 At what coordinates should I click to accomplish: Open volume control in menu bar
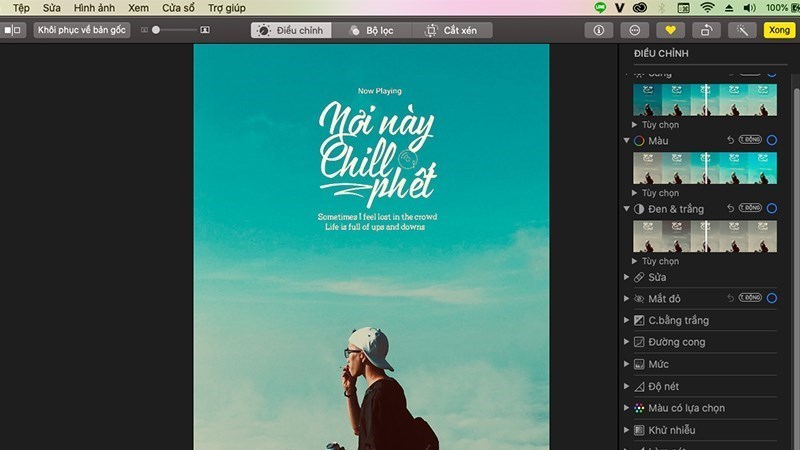[x=749, y=8]
